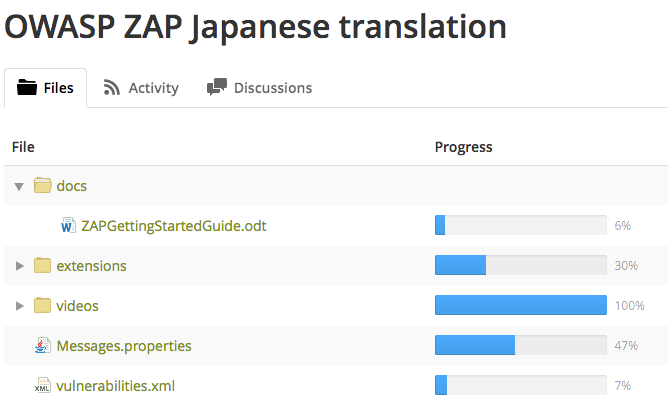Screen dimensions: 668x406
Task: Collapse the docs folder tree
Action: [x=19, y=186]
